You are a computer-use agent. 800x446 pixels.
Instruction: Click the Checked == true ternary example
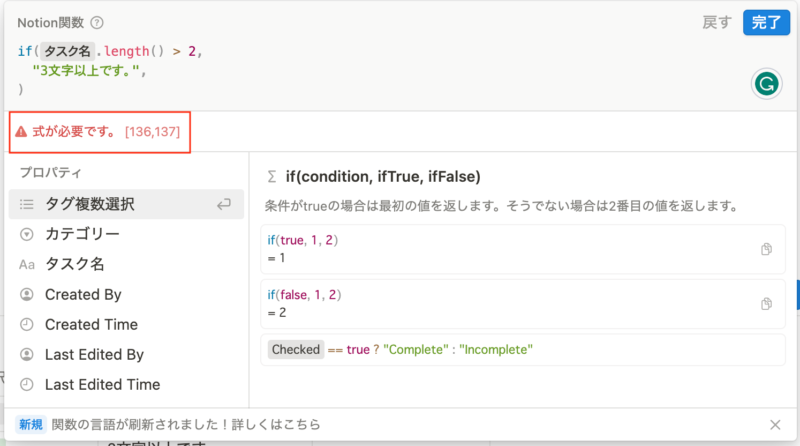coord(522,350)
